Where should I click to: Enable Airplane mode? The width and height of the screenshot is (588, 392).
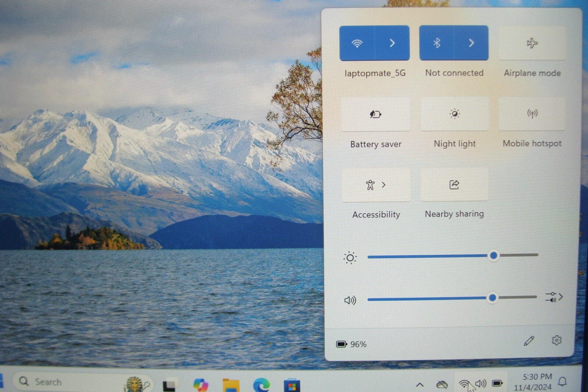[532, 43]
